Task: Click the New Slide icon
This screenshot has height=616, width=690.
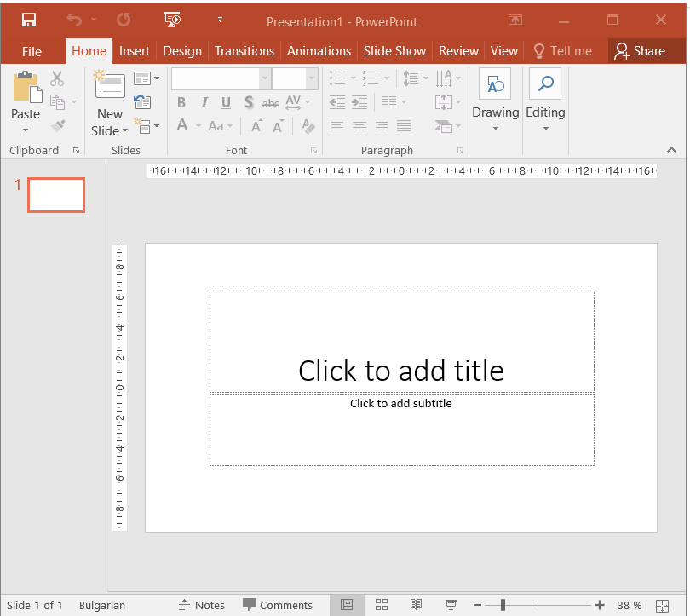Action: click(x=110, y=86)
